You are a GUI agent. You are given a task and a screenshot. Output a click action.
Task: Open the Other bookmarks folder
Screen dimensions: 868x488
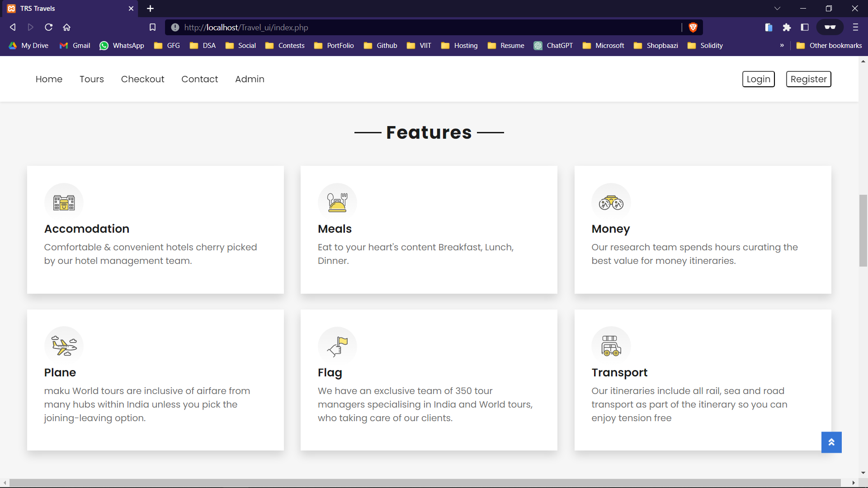click(829, 45)
